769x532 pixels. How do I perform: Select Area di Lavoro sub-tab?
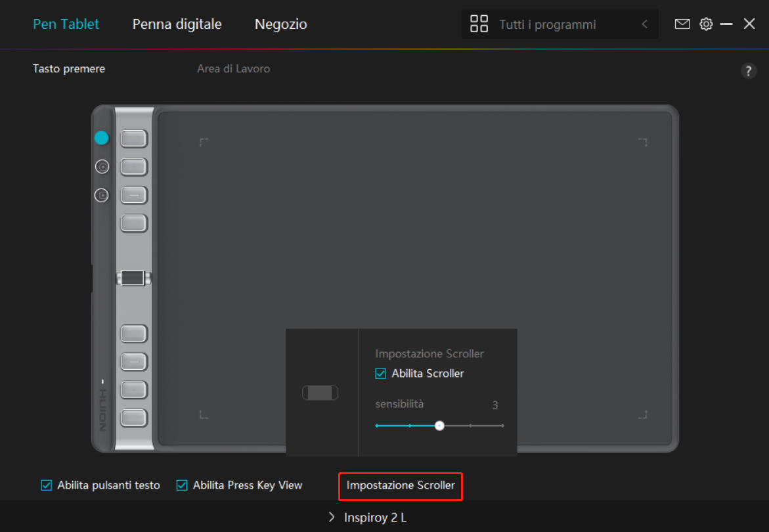(x=233, y=69)
